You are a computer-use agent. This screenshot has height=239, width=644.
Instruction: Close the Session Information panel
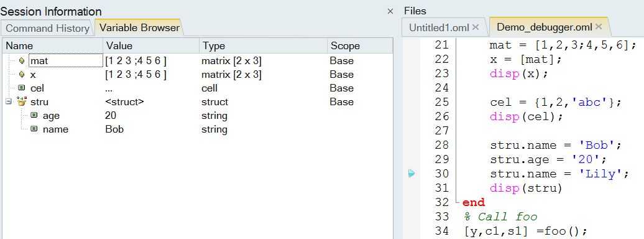(390, 12)
